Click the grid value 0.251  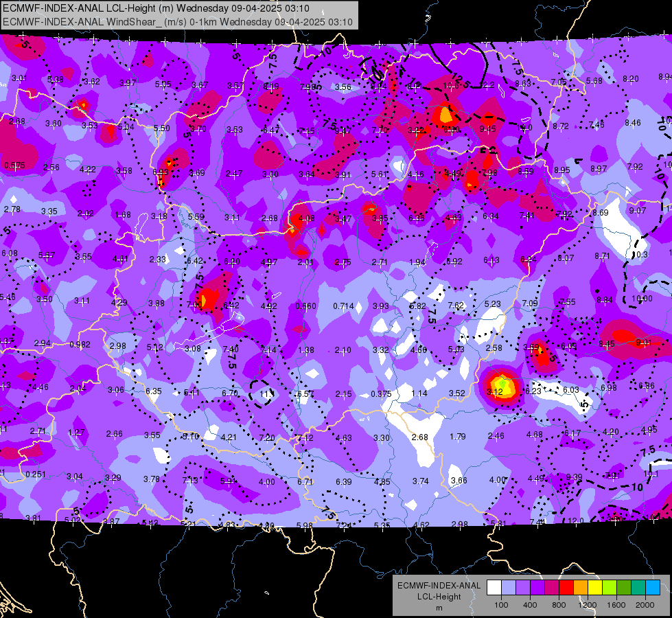point(36,474)
